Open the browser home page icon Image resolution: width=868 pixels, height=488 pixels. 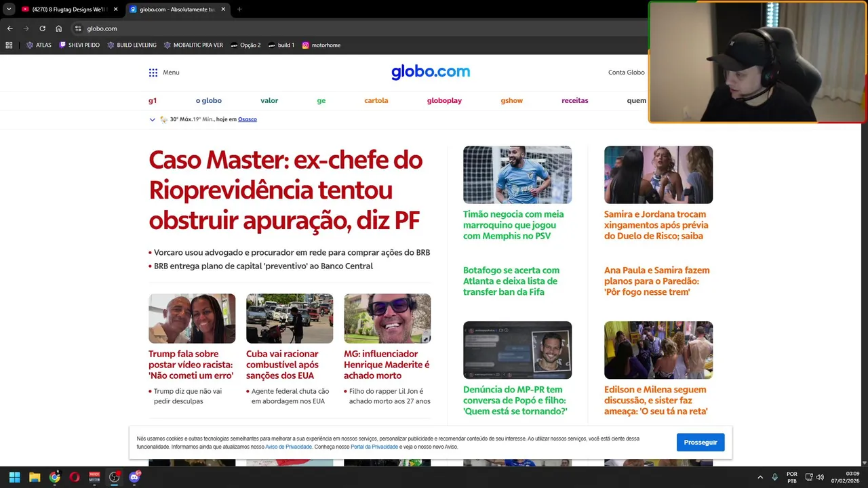[59, 28]
